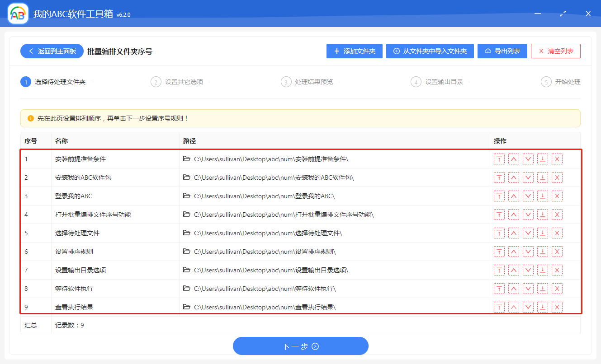Click the ABC toolbox logo in title bar
Image resolution: width=601 pixels, height=364 pixels.
pos(16,14)
